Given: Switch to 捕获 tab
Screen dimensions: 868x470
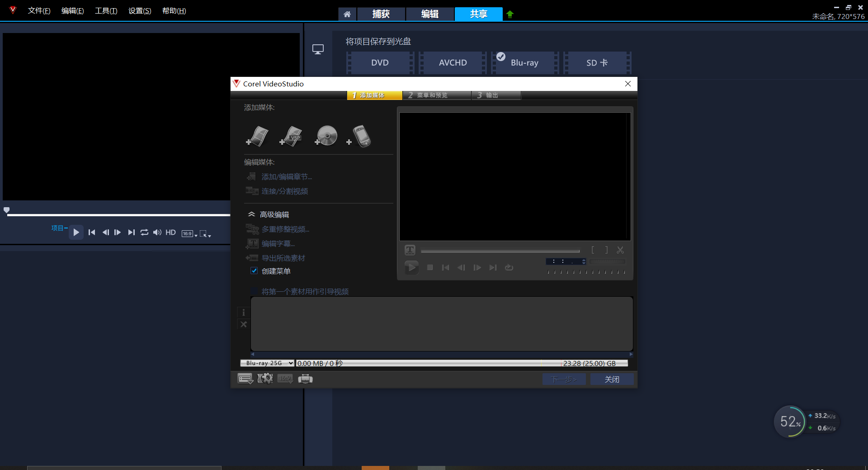Looking at the screenshot, I should tap(381, 14).
